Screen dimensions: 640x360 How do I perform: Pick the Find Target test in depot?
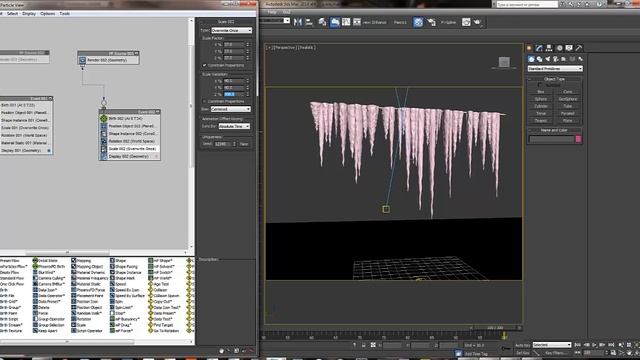(160, 325)
